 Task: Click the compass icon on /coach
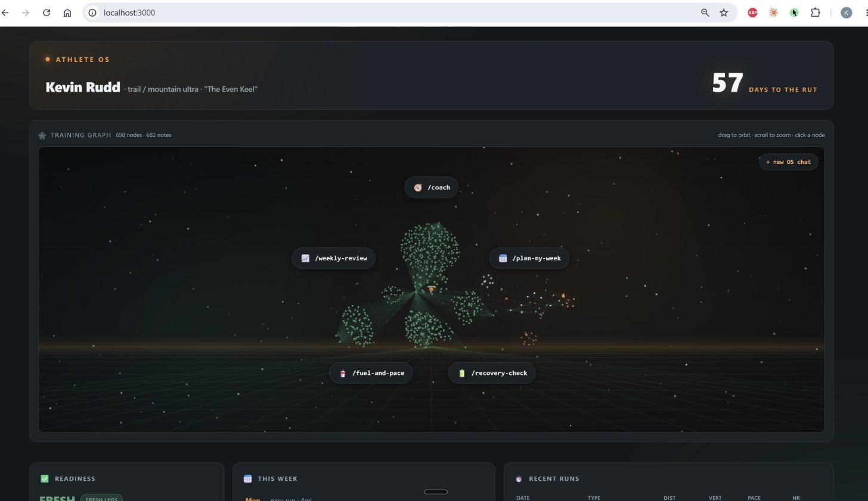tap(418, 187)
